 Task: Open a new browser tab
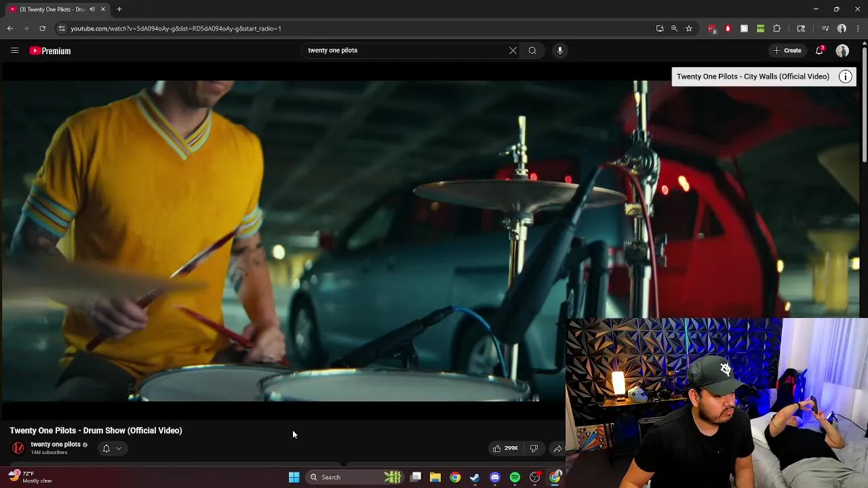[x=119, y=9]
